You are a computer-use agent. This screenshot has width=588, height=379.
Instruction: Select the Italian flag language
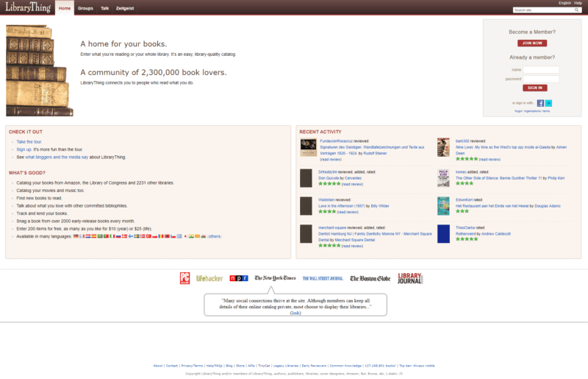tap(112, 236)
